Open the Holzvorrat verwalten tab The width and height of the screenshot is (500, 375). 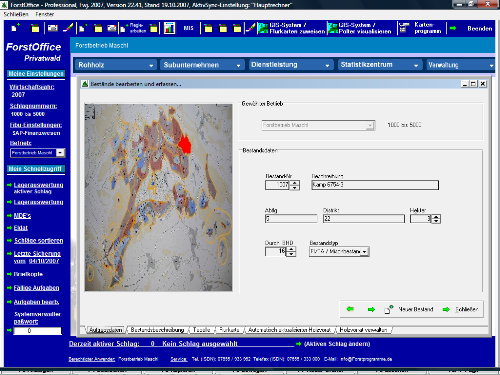[x=363, y=330]
